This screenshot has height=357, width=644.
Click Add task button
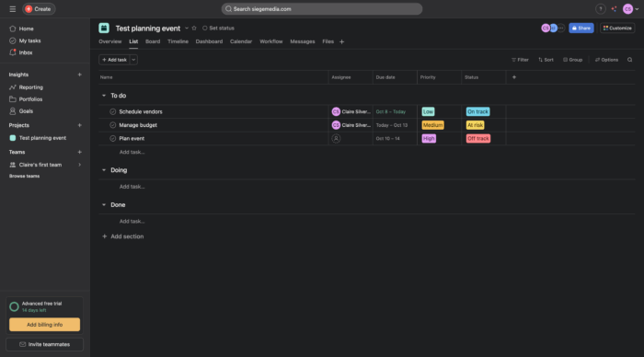(114, 60)
